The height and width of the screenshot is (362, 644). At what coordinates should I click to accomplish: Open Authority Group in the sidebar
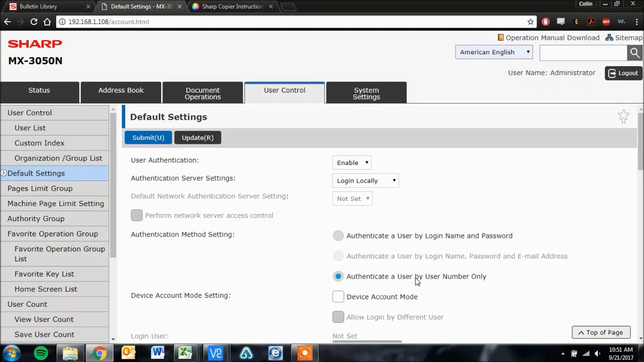54,218
